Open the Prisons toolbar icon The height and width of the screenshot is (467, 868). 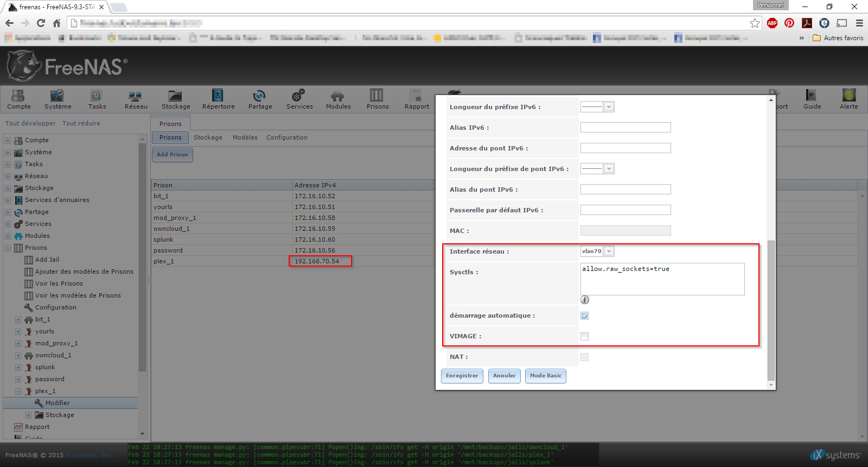(x=377, y=99)
